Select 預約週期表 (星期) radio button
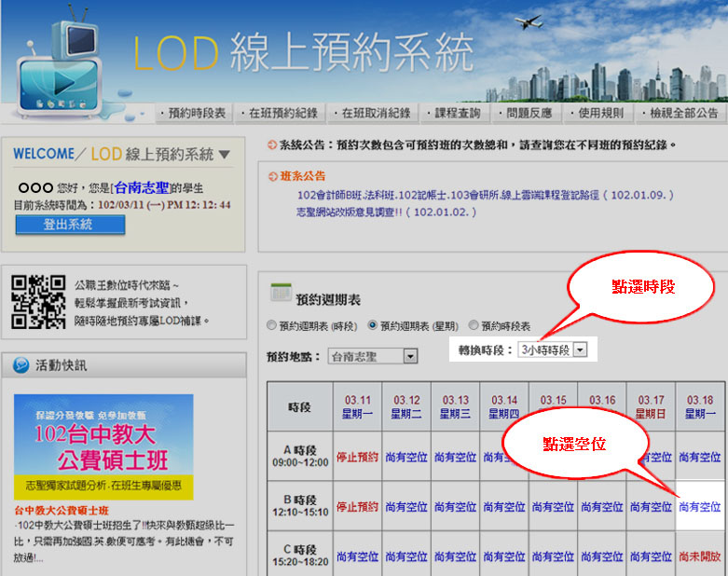This screenshot has width=728, height=576. point(372,325)
